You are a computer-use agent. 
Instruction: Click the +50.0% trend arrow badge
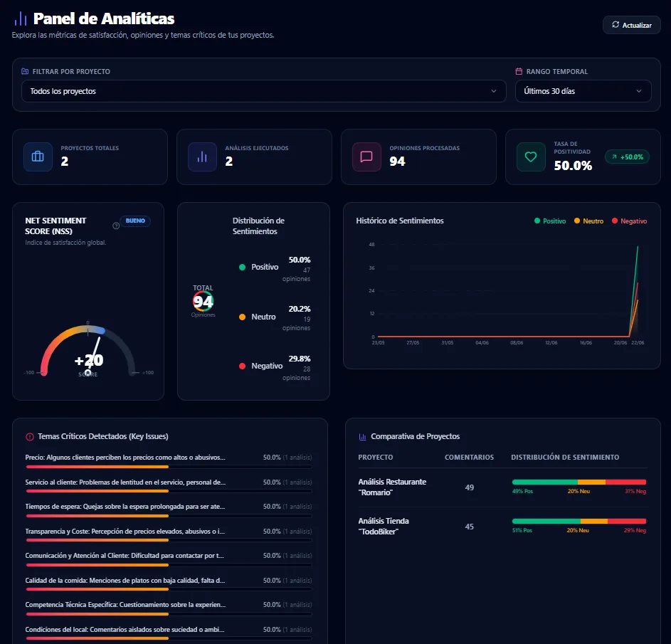point(627,157)
